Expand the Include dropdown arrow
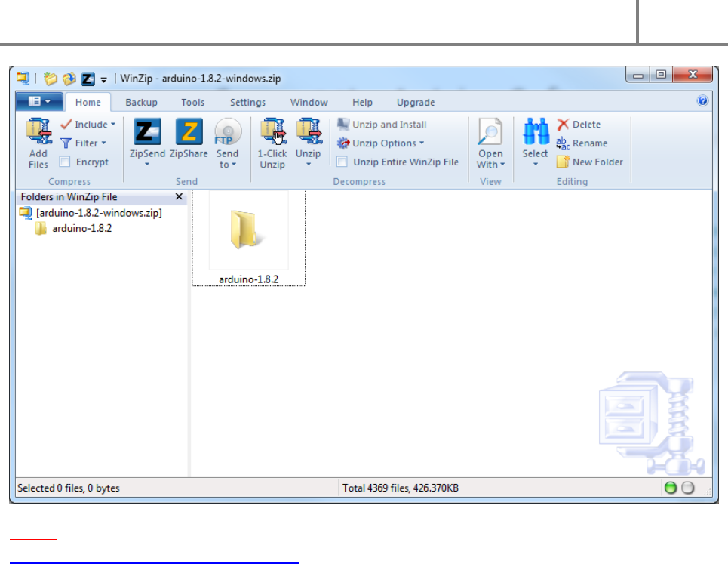 click(x=113, y=125)
